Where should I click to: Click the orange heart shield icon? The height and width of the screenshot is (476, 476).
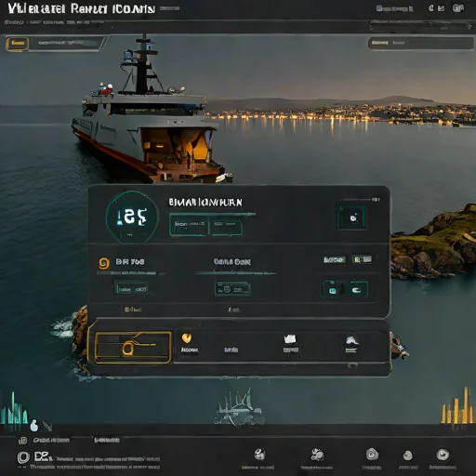[187, 338]
